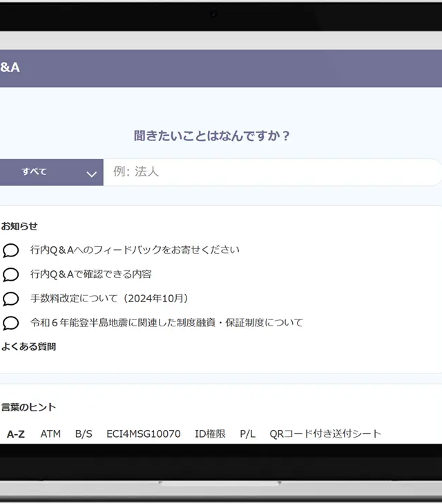Screen dimensions: 442x504
Task: Open 令和6年能登半島地震 制度融資・保証制度 notice
Action: coord(166,323)
